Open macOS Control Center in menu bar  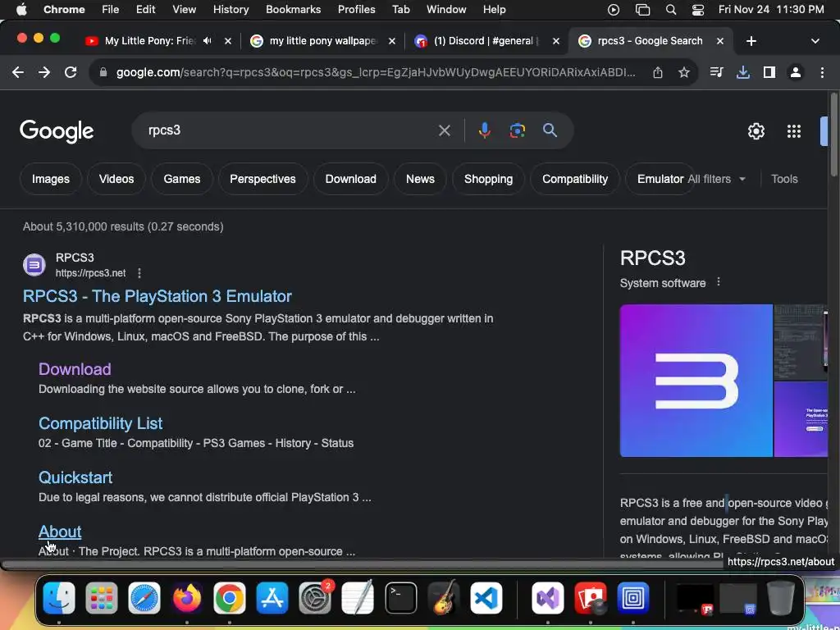pos(698,10)
